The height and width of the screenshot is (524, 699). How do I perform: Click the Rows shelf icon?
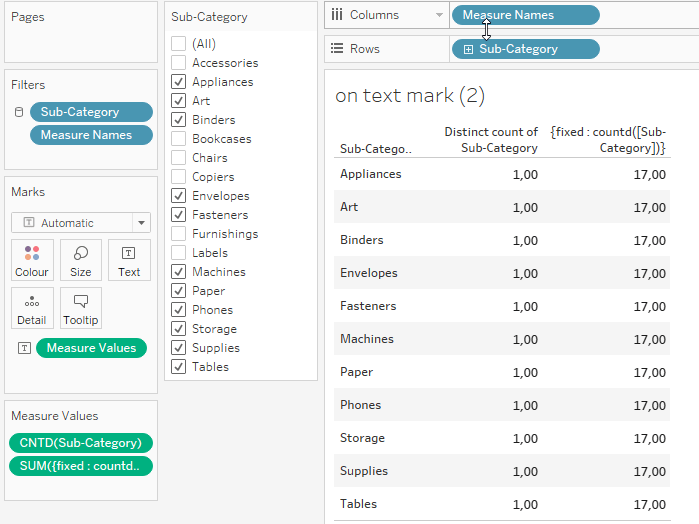(337, 49)
